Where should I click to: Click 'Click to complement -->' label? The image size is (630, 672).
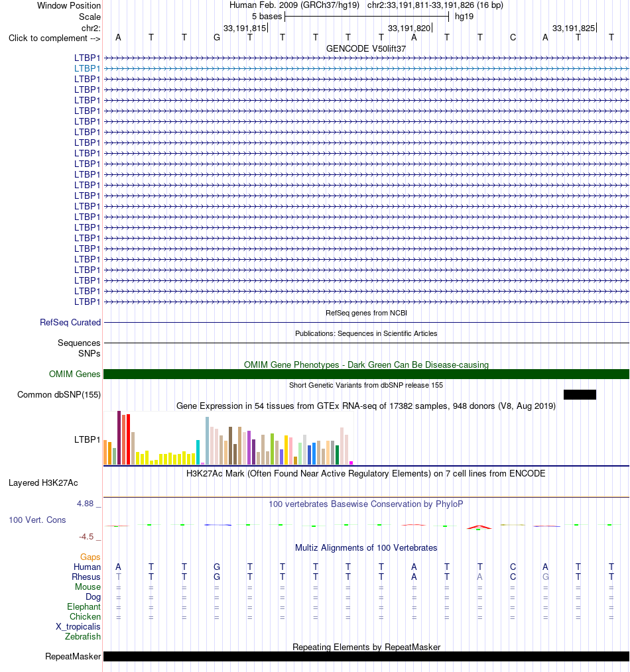tap(54, 38)
